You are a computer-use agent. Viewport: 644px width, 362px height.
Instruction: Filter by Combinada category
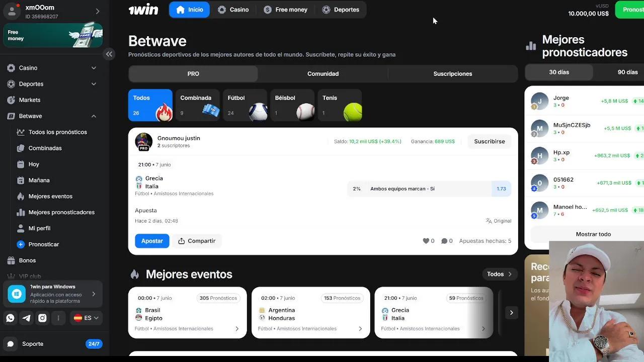[198, 105]
